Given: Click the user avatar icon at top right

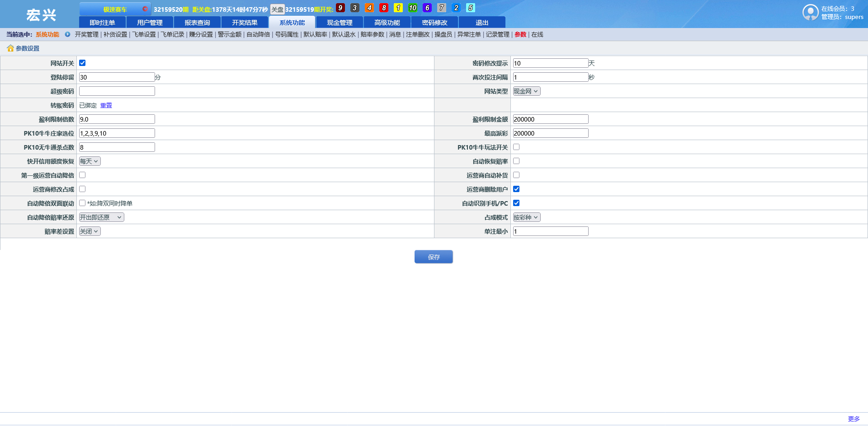Looking at the screenshot, I should 810,12.
